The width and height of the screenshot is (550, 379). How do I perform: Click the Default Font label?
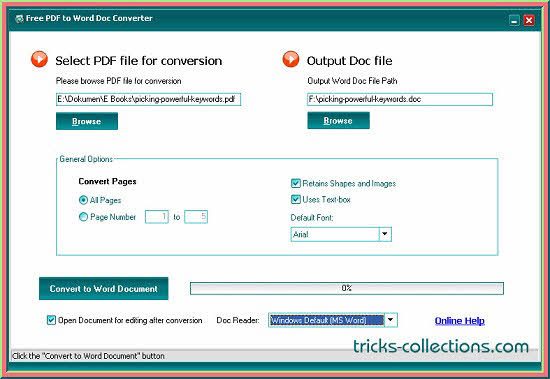pos(312,218)
